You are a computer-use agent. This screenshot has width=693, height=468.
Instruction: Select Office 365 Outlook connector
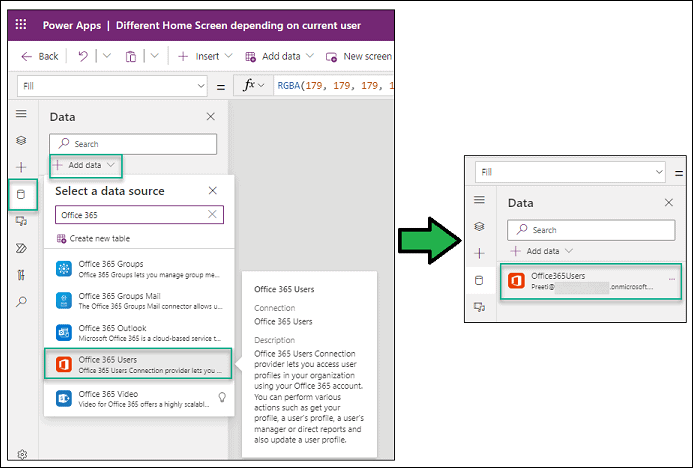(139, 333)
